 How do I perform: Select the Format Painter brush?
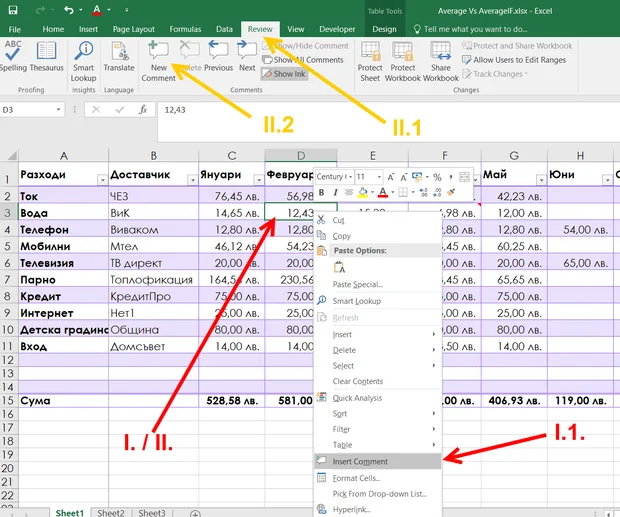[x=451, y=193]
